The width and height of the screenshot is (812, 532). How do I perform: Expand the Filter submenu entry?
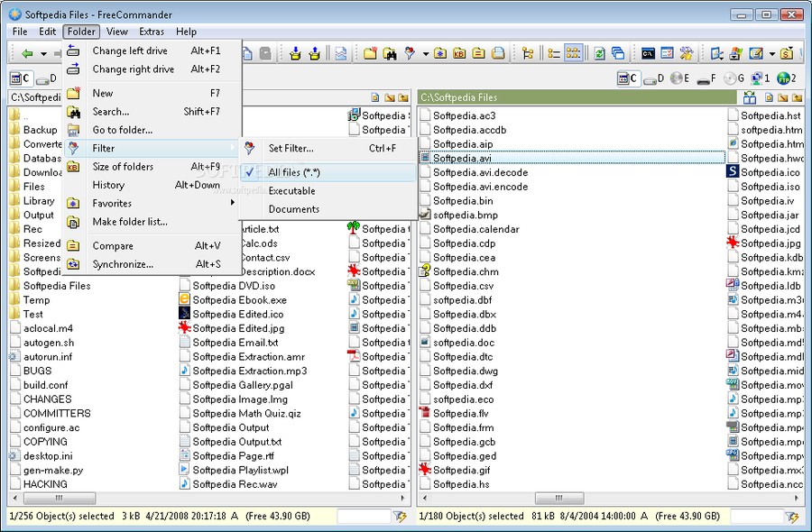pos(152,149)
